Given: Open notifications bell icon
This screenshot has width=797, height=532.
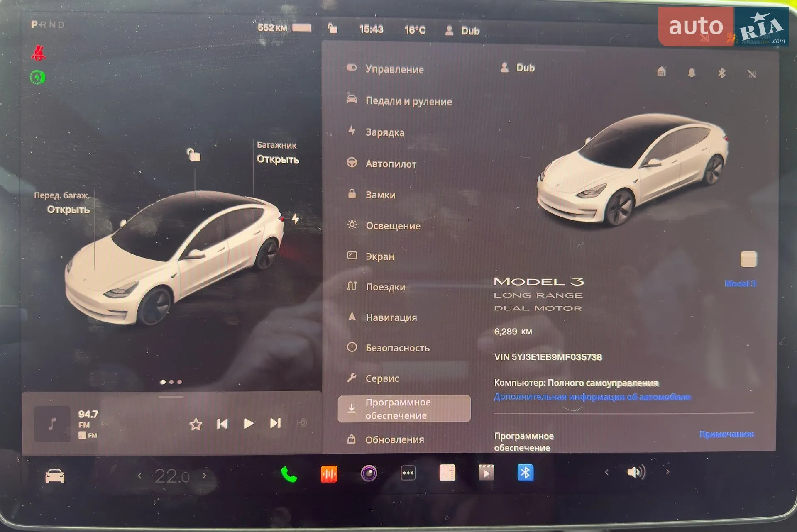Looking at the screenshot, I should point(692,73).
